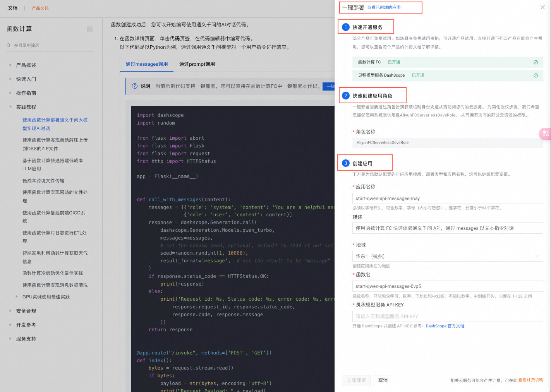Open 低成本跨境文件传输 article
551x392 pixels.
coord(43,181)
